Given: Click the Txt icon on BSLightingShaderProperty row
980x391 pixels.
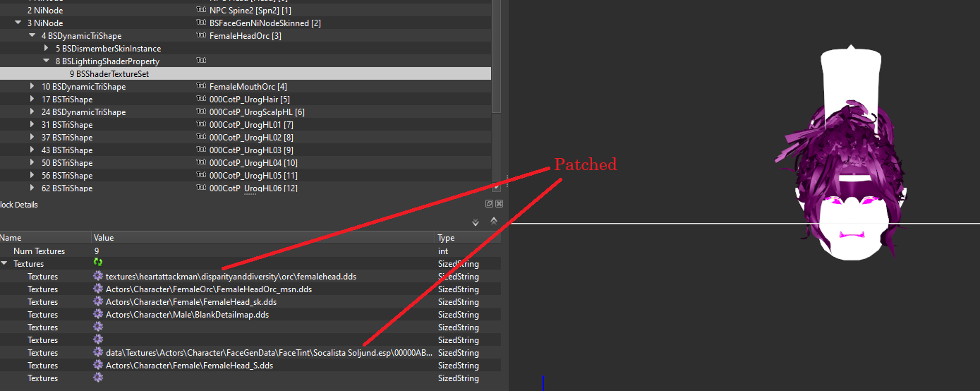Looking at the screenshot, I should [201, 61].
